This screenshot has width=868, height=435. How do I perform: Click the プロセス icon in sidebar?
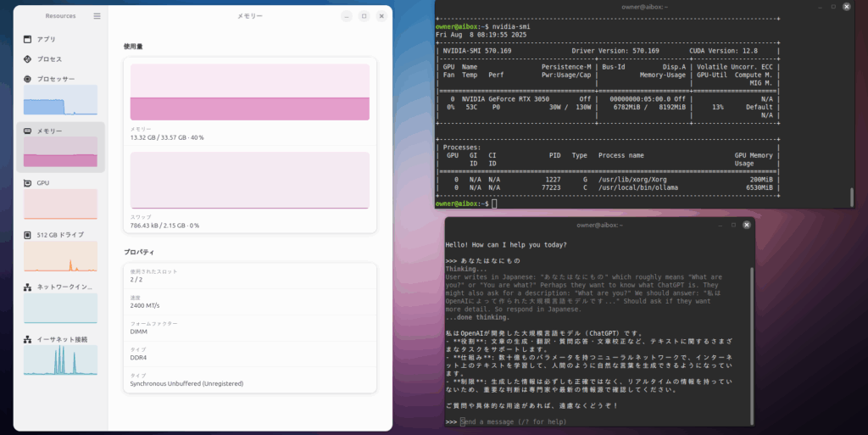point(28,59)
